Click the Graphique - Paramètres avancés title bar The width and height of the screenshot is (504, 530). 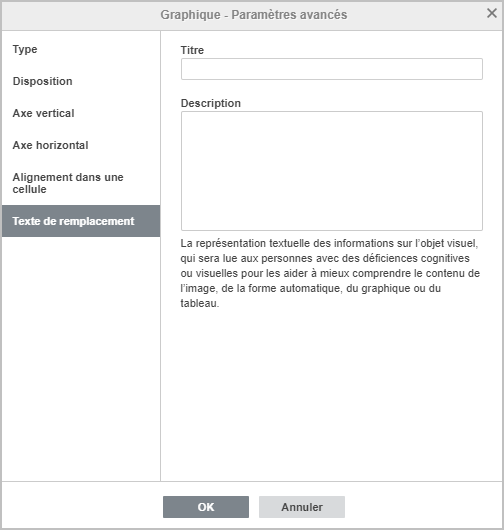click(254, 15)
